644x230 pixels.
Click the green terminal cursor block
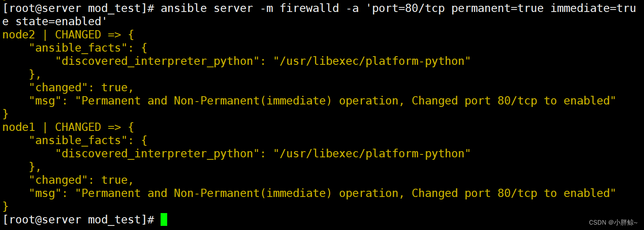(x=164, y=219)
